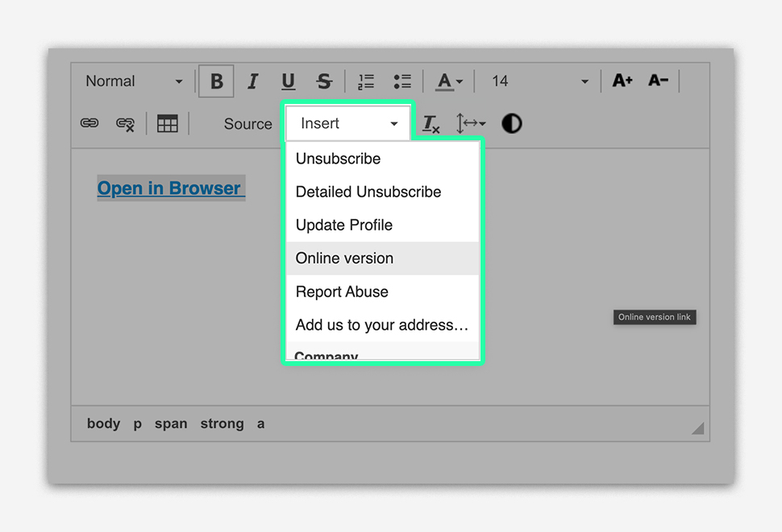Collapse the Insert dropdown
782x532 pixels.
point(348,123)
